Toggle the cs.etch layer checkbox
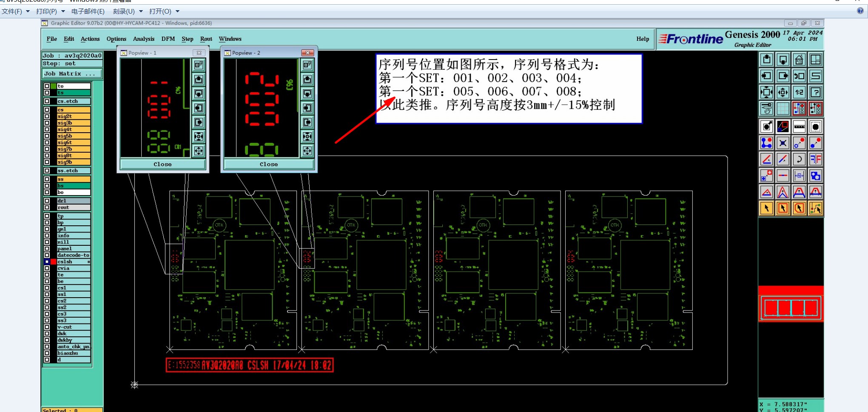Viewport: 868px width, 412px height. tap(47, 101)
